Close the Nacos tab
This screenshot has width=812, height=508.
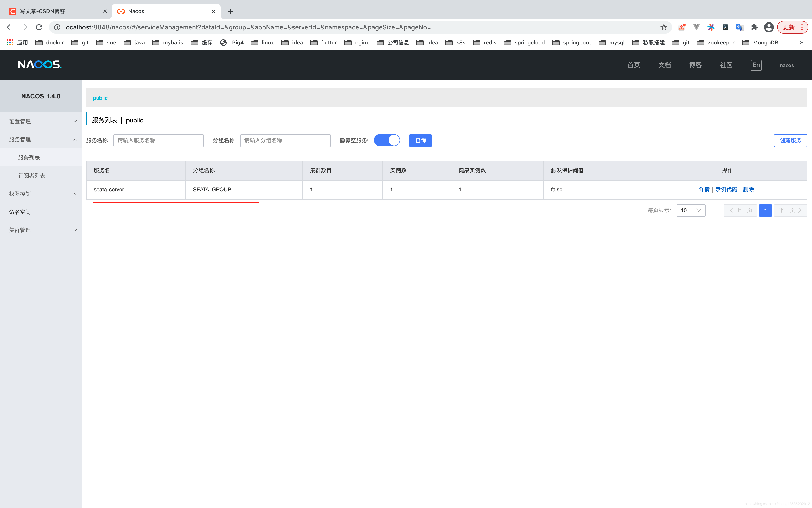[x=213, y=11]
